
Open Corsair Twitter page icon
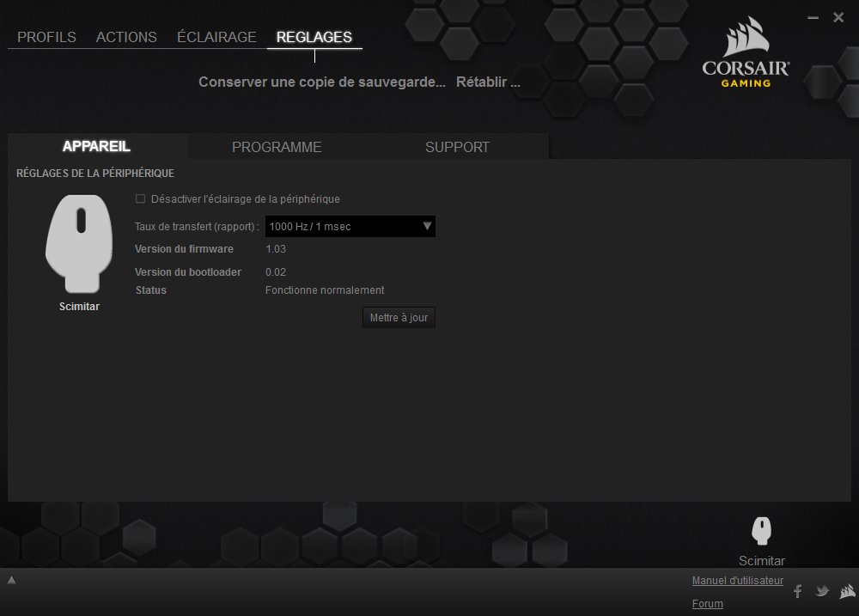pyautogui.click(x=822, y=591)
